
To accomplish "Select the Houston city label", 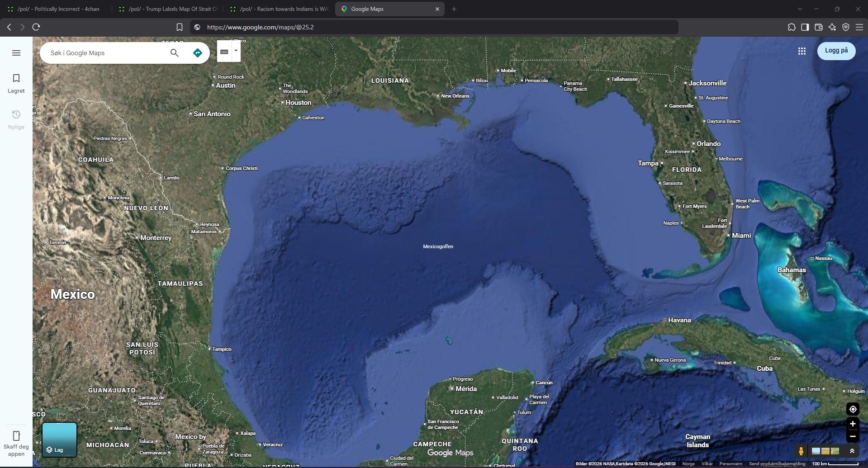I will (298, 103).
